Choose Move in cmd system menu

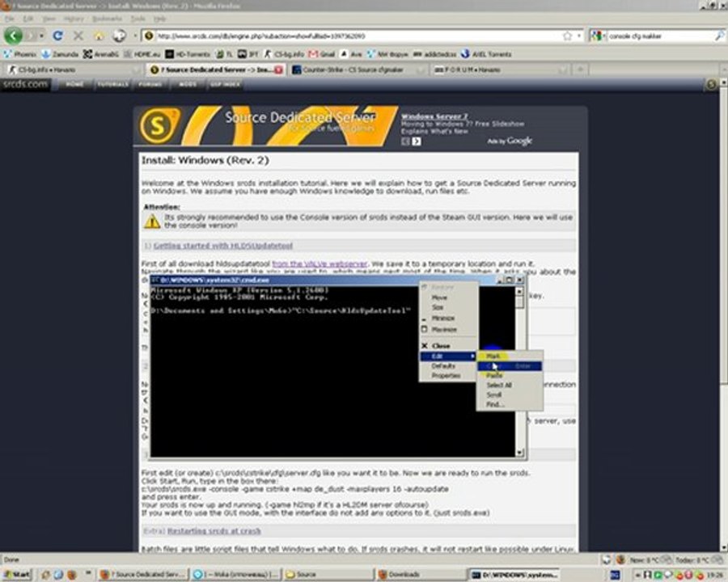(x=447, y=297)
